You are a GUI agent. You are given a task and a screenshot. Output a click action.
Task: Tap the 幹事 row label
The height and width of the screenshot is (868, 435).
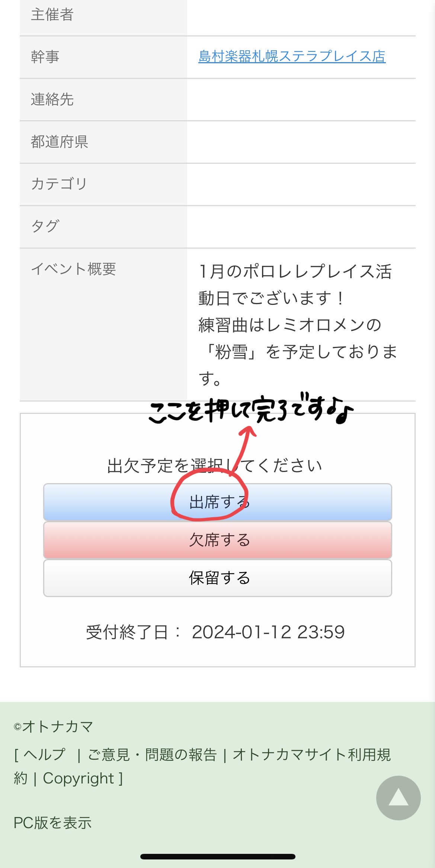45,57
